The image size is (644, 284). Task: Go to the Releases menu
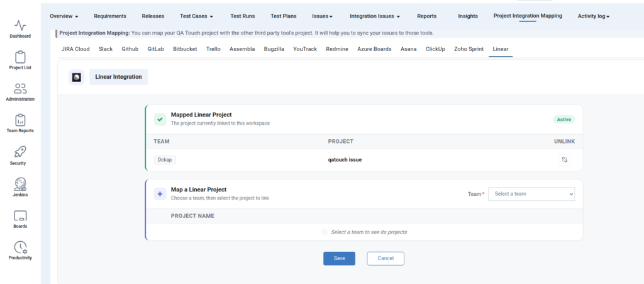pyautogui.click(x=153, y=16)
